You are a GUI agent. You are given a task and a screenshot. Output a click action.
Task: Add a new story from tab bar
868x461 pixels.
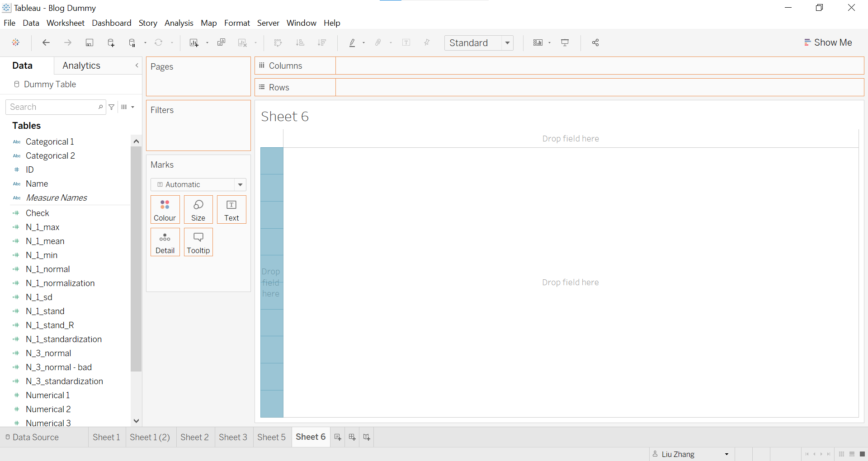tap(367, 437)
